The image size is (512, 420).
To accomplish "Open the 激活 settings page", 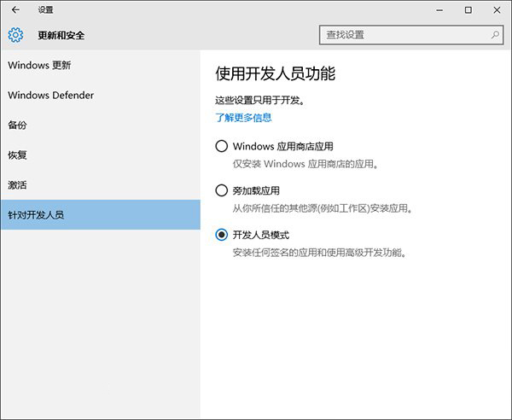I will point(17,184).
